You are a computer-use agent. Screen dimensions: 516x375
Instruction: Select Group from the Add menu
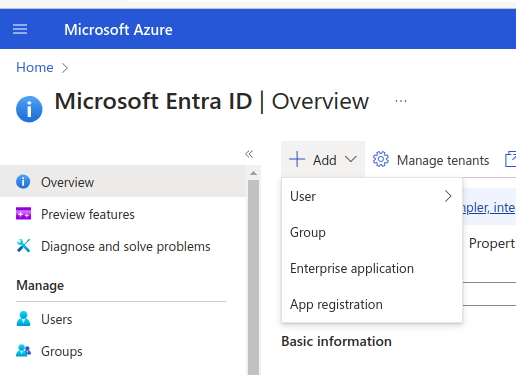372,232
